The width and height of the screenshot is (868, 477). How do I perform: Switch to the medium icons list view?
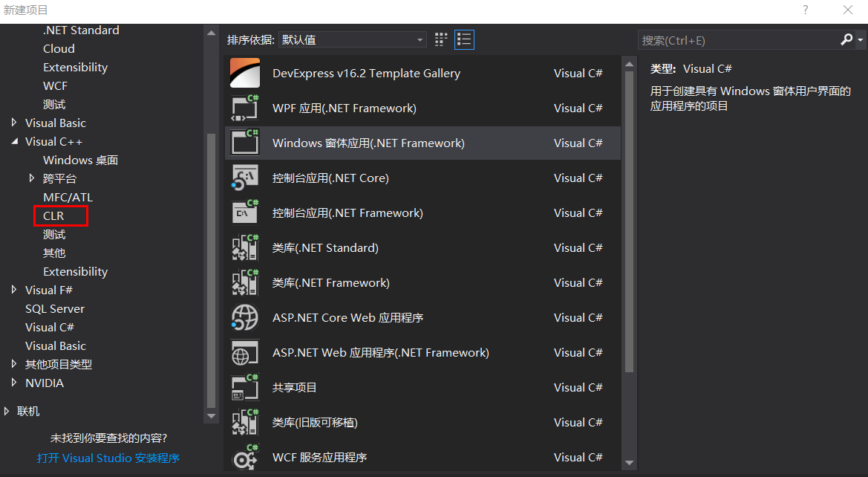pyautogui.click(x=464, y=40)
